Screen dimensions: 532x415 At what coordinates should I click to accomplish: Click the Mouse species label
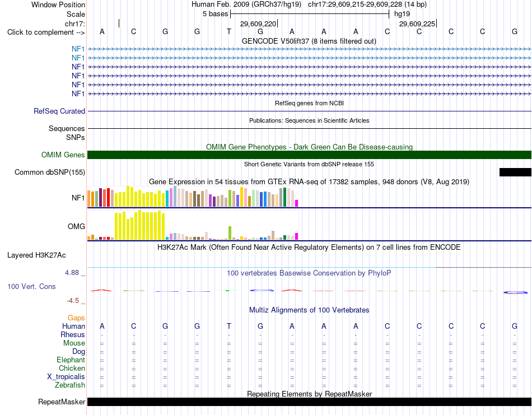tap(74, 343)
